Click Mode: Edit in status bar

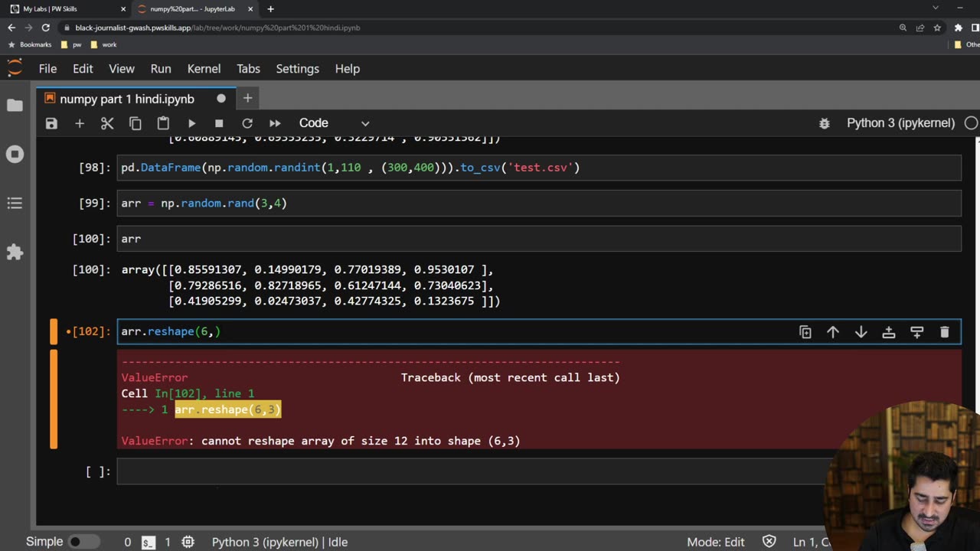point(715,542)
